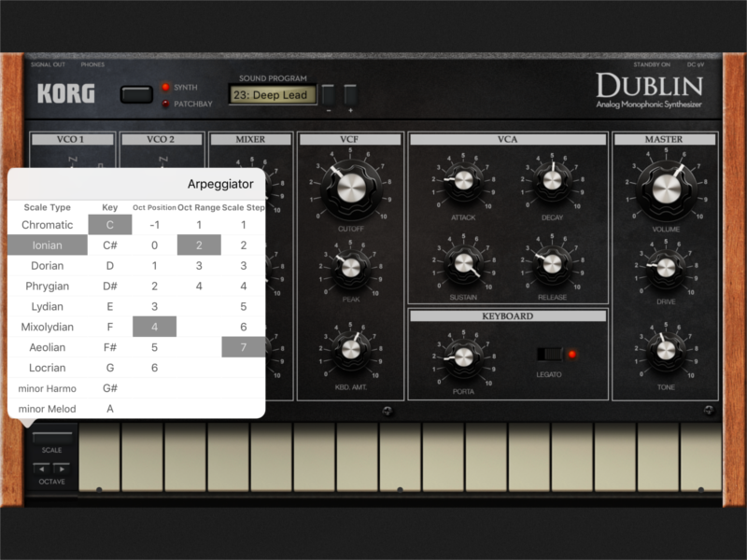Click the PATCHBAY indicator LED
Image resolution: width=747 pixels, height=560 pixels.
(x=165, y=104)
